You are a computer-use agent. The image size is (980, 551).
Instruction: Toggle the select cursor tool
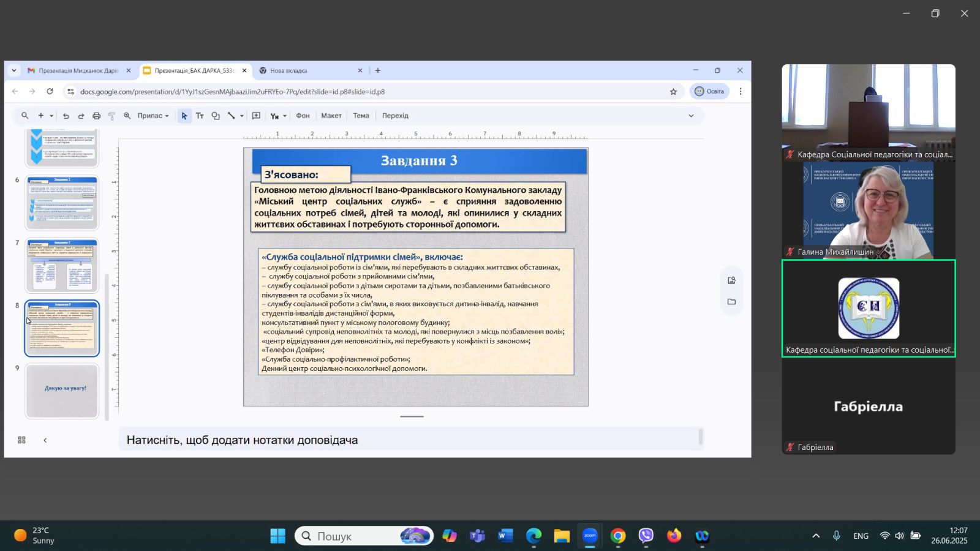(x=184, y=116)
